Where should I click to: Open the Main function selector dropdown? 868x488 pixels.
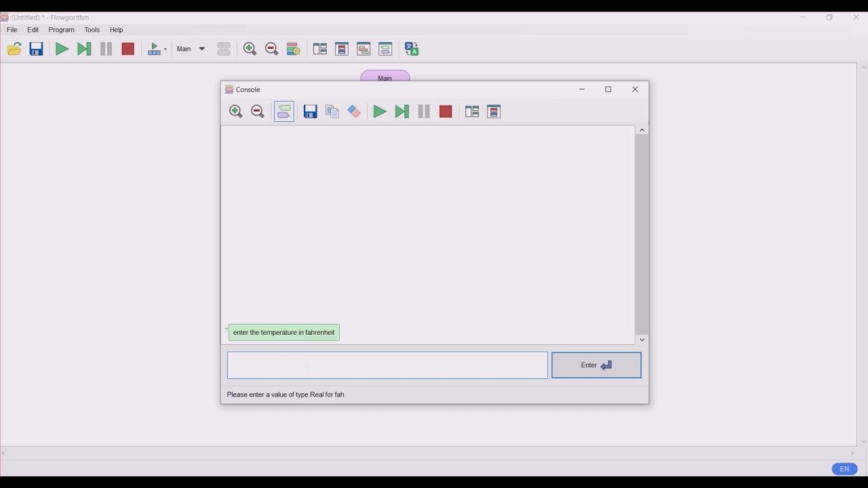tap(191, 49)
